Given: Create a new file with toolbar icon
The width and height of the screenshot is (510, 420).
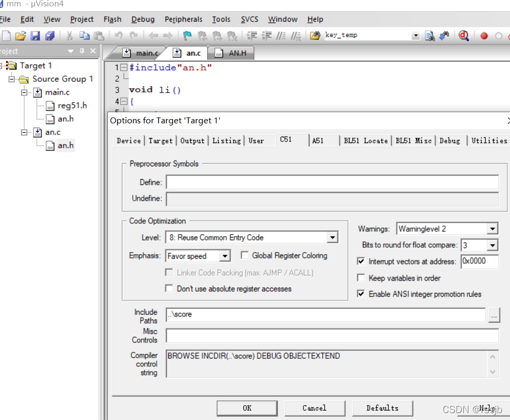Looking at the screenshot, I should [6, 36].
